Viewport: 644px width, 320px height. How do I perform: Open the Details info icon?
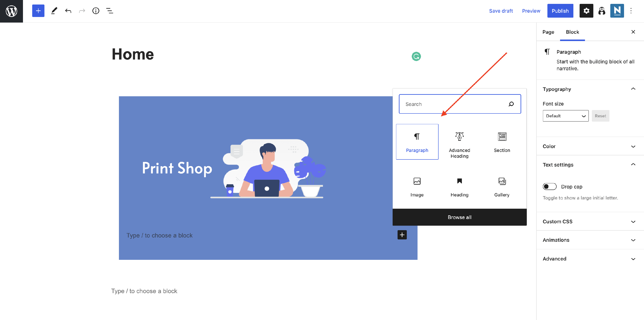point(96,11)
